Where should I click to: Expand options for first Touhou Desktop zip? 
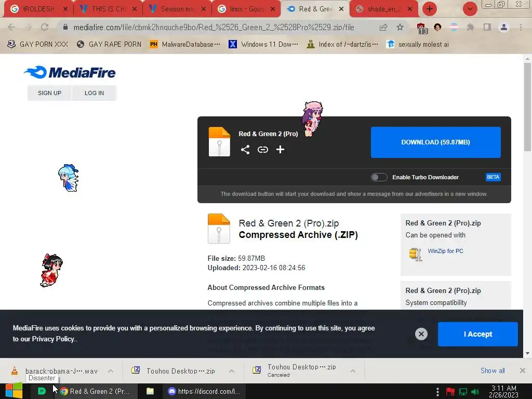pos(232,371)
